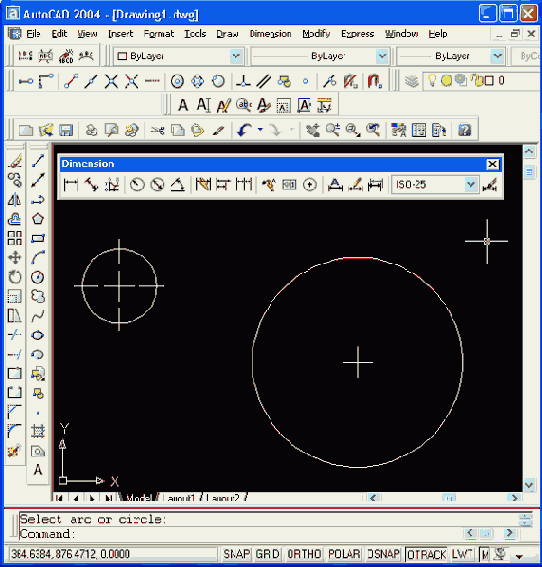Click the horizontal scrollbar right arrow
Image resolution: width=542 pixels, height=567 pixels.
(514, 498)
